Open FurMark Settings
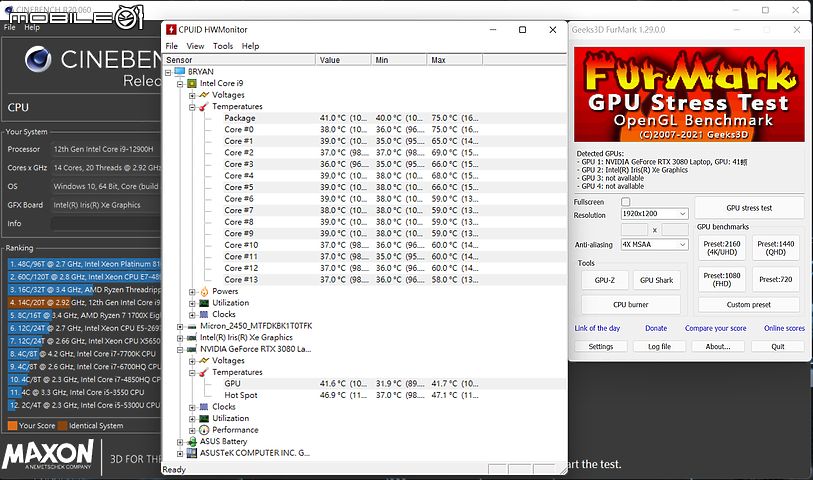The width and height of the screenshot is (813, 480). point(601,347)
